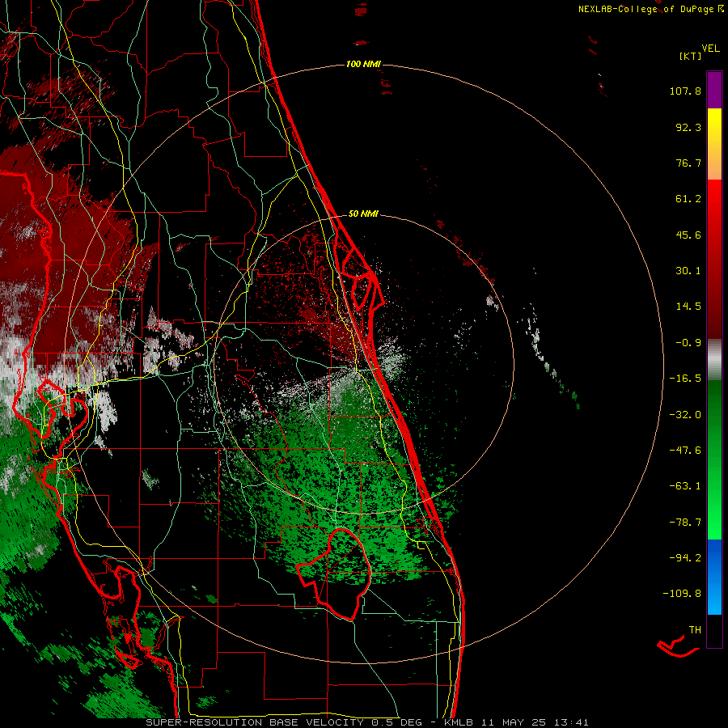
Task: Click the 30.1 velocity scale value
Action: pos(688,271)
